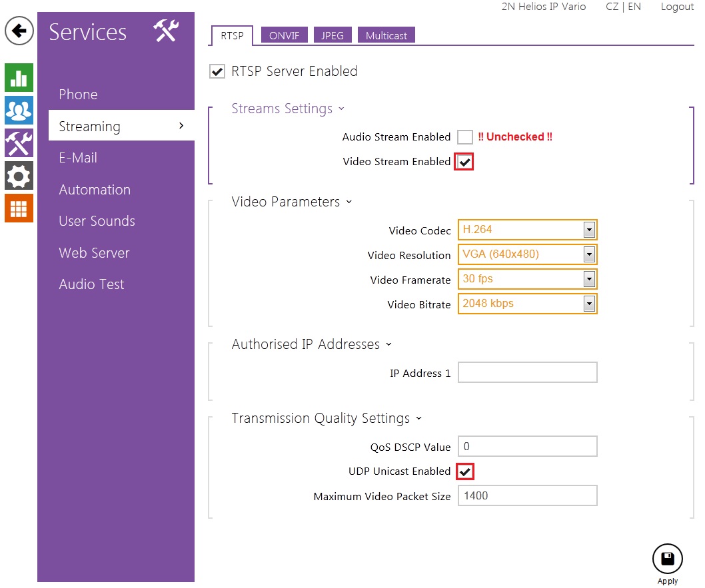705x588 pixels.
Task: Click the wrench icon beside Services heading
Action: point(165,31)
